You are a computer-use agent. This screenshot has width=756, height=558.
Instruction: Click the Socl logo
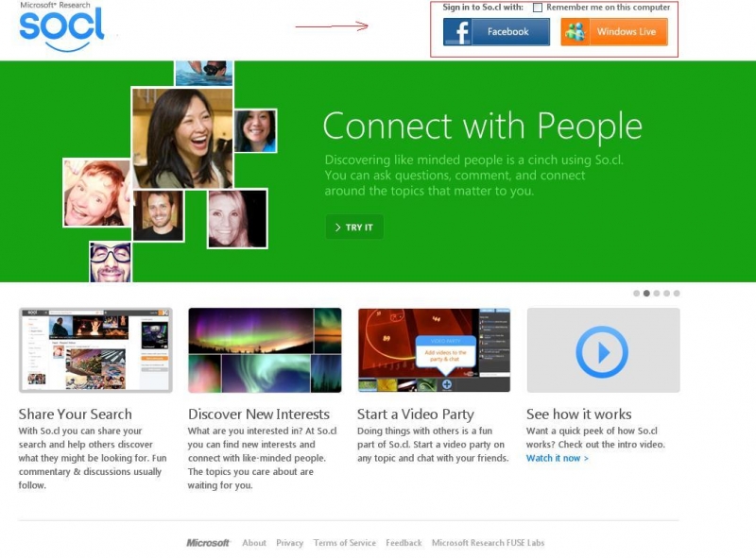(x=61, y=30)
